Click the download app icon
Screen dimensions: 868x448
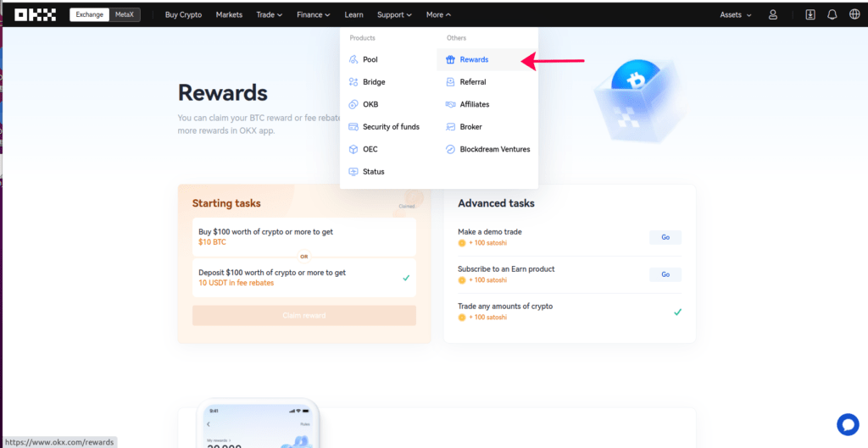[x=810, y=15]
